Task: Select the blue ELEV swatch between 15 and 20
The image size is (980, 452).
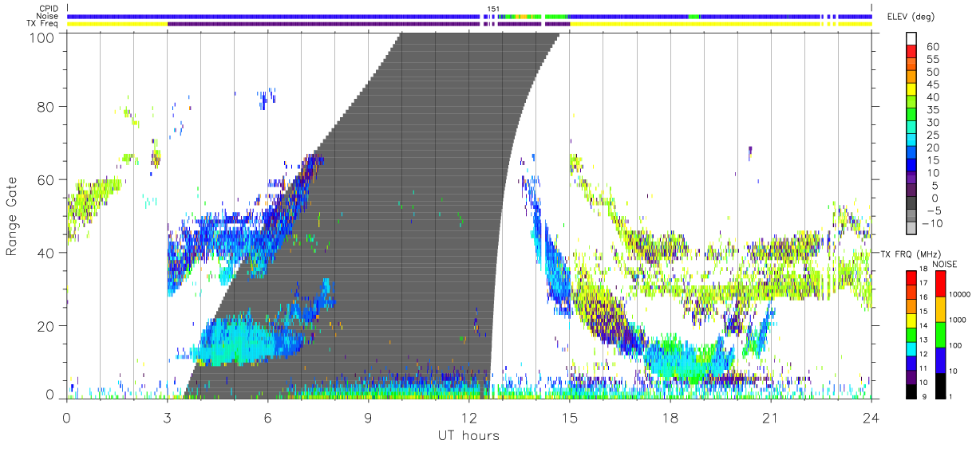Action: 912,154
